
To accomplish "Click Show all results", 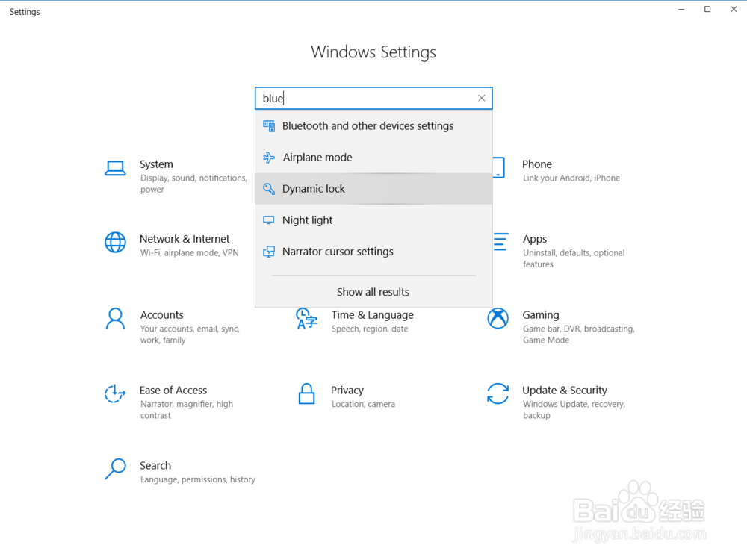I will coord(373,292).
